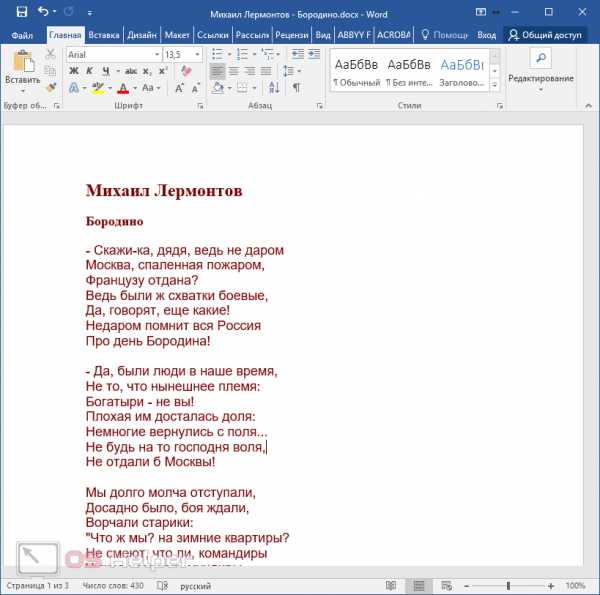
Task: Click the Sort A-Z icon
Action: coord(274,88)
